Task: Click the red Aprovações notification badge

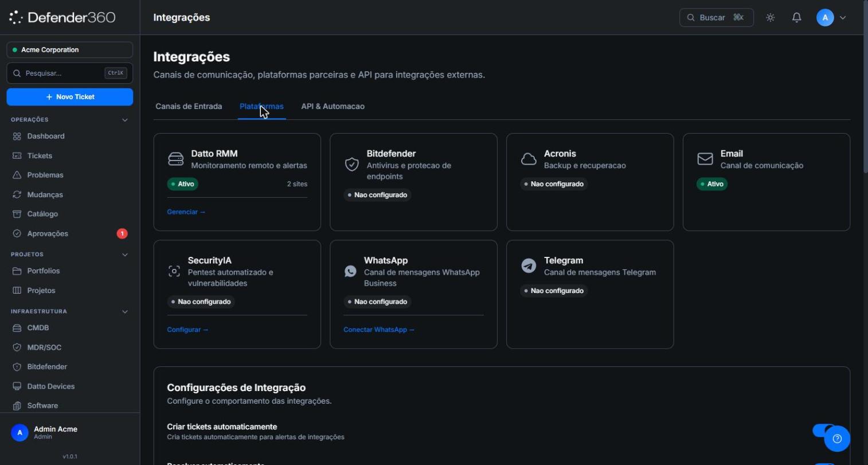Action: coord(122,233)
